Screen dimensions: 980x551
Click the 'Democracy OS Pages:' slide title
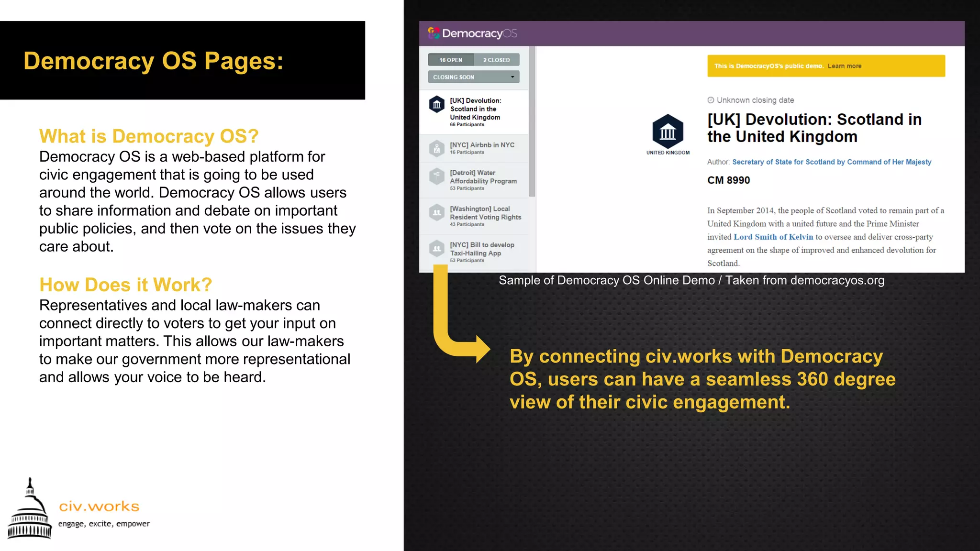[153, 61]
